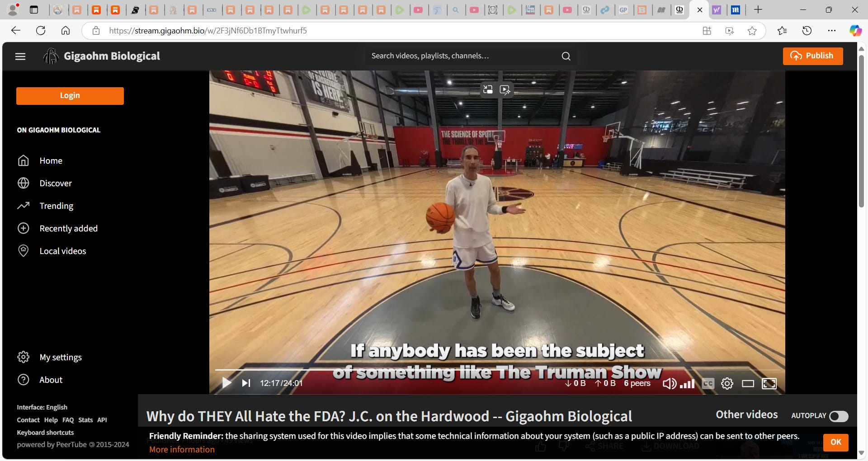
Task: Click the Discover globe icon
Action: [x=23, y=183]
